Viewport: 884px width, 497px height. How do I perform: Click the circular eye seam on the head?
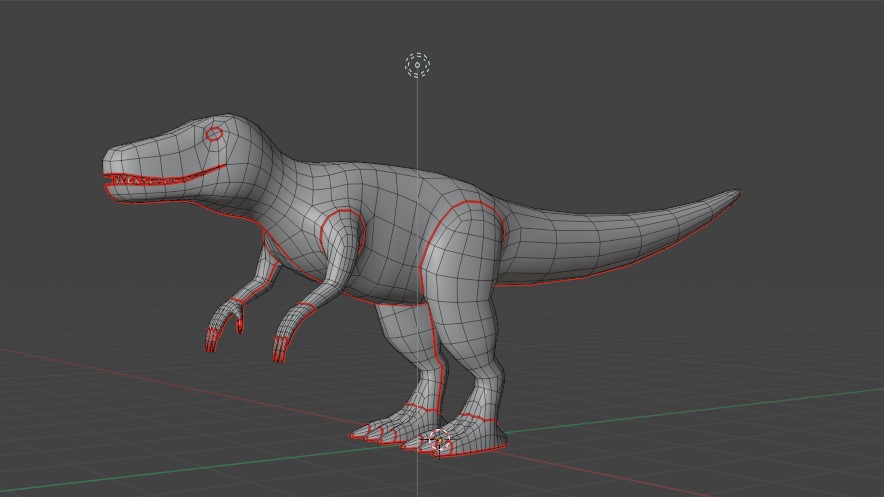point(214,134)
